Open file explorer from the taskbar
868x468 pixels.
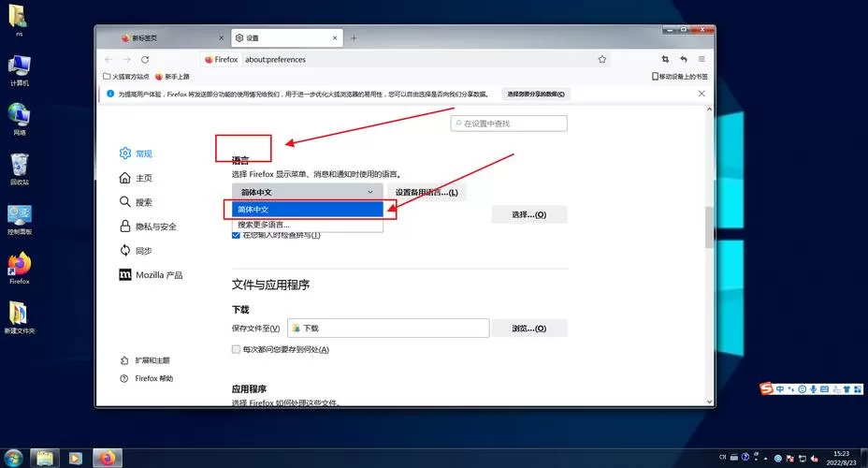point(45,458)
